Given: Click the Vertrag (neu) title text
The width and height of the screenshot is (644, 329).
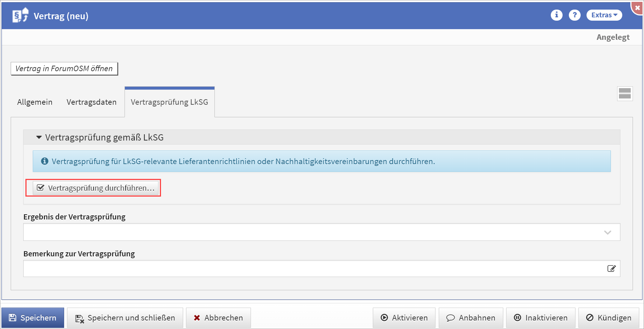Looking at the screenshot, I should point(61,16).
